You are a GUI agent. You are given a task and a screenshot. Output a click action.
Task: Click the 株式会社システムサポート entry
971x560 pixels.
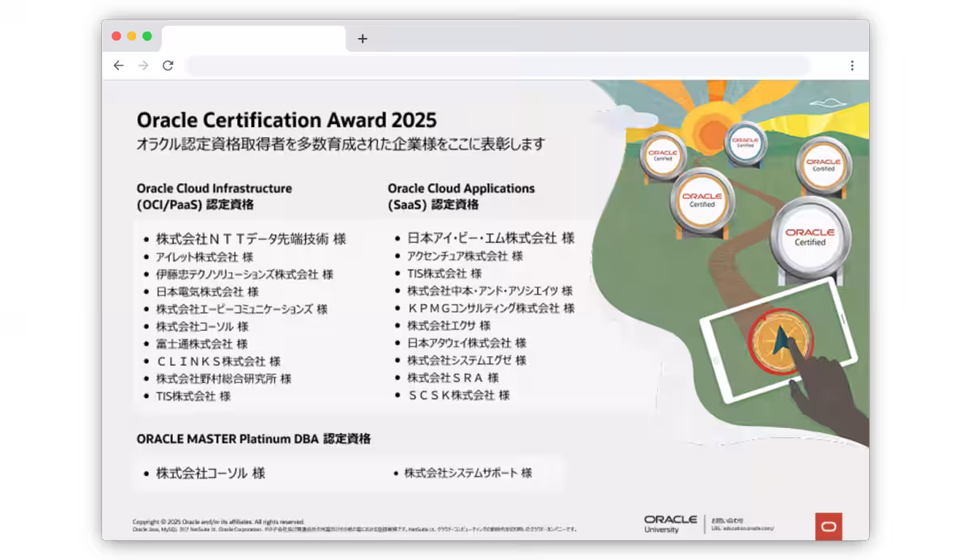tap(468, 473)
